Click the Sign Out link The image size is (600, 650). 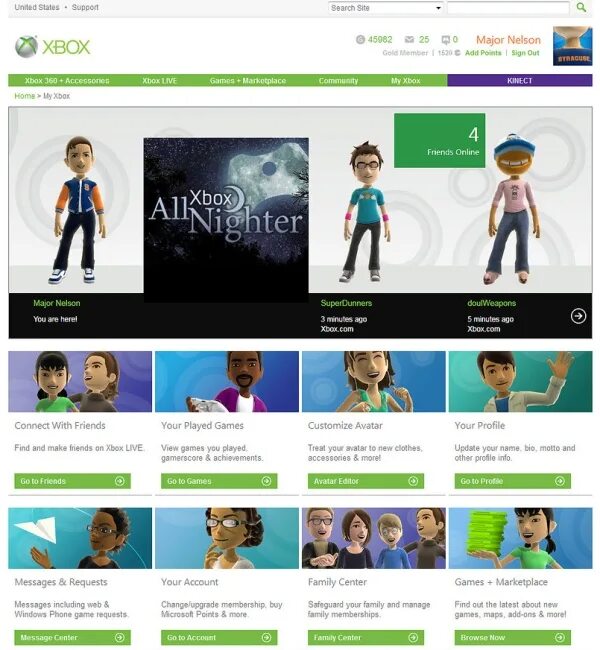coord(525,53)
